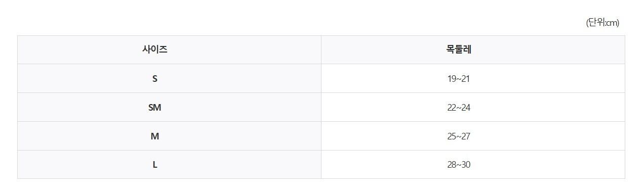
Task: Click the M label text
Action: click(155, 136)
